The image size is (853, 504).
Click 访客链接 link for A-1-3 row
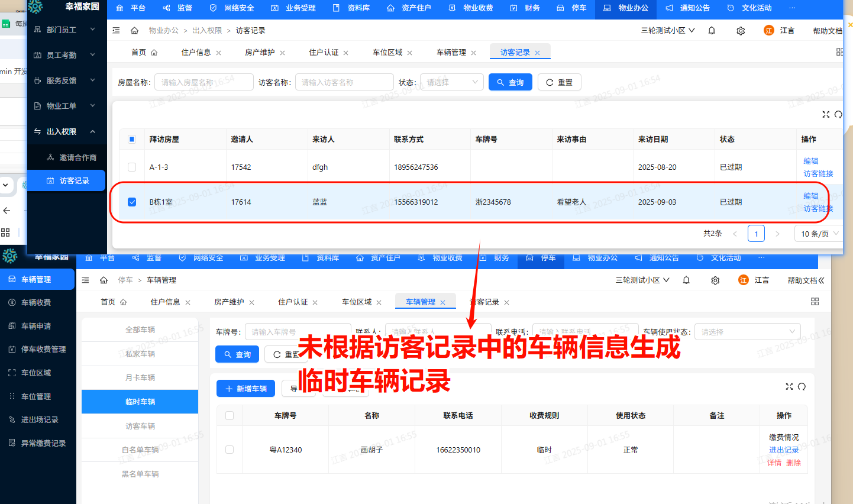818,173
